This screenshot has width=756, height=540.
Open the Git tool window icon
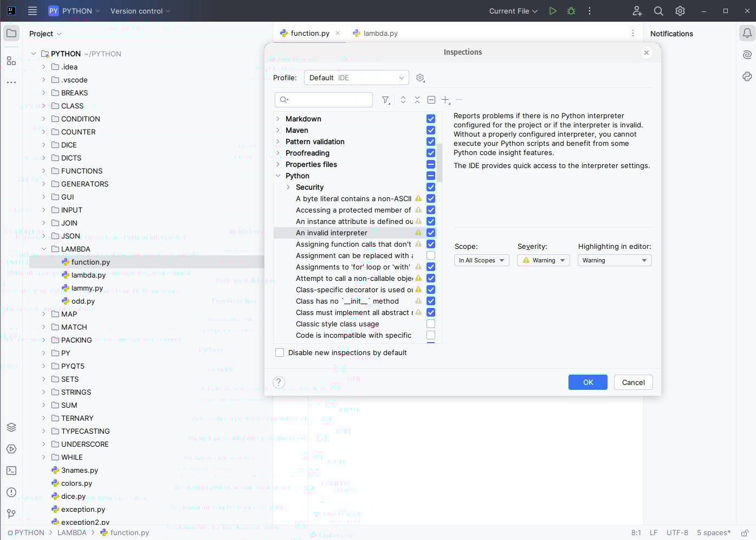[11, 513]
